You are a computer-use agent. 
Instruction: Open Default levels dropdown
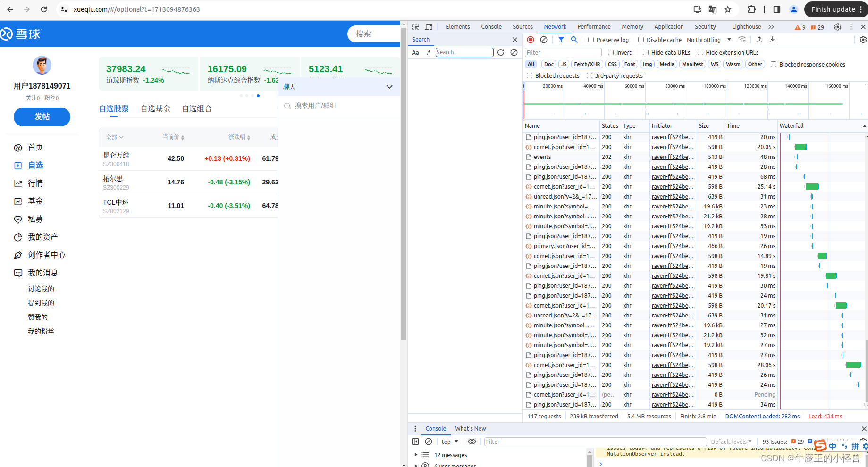point(731,442)
